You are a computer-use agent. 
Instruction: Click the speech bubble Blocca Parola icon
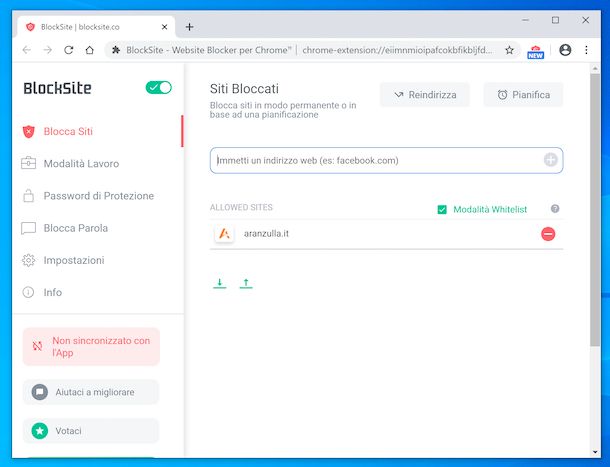(28, 228)
